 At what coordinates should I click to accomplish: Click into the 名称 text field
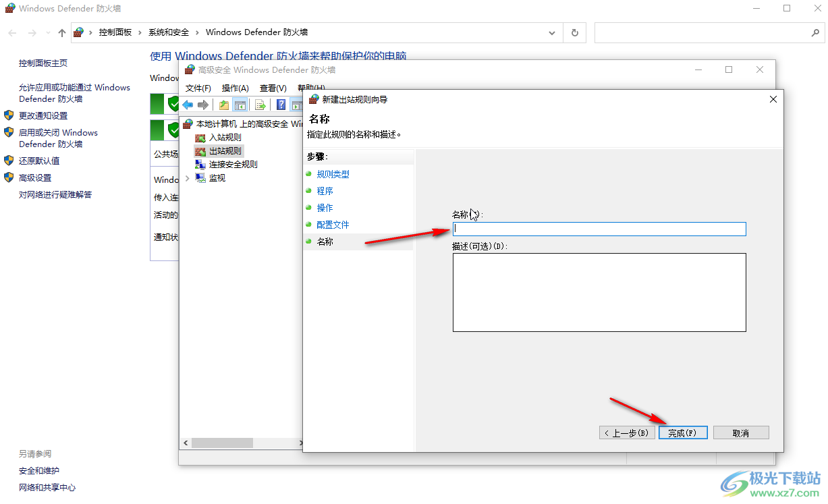pos(599,229)
